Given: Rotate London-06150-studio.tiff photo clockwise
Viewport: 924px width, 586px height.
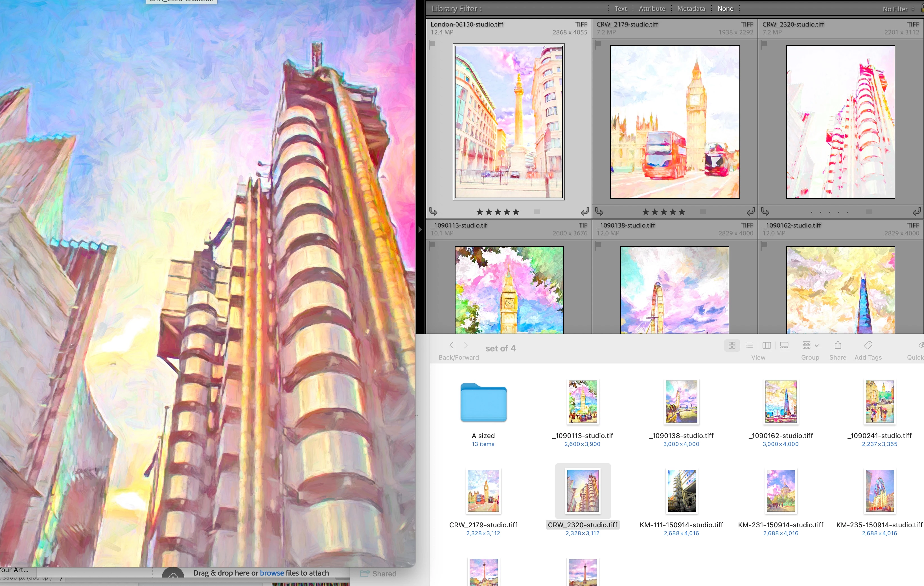Looking at the screenshot, I should pyautogui.click(x=584, y=211).
